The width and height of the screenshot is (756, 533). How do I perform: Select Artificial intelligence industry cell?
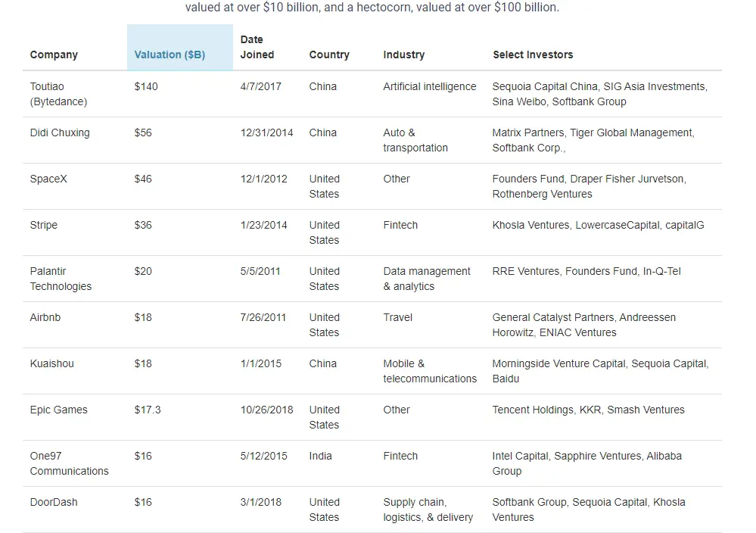(x=430, y=86)
